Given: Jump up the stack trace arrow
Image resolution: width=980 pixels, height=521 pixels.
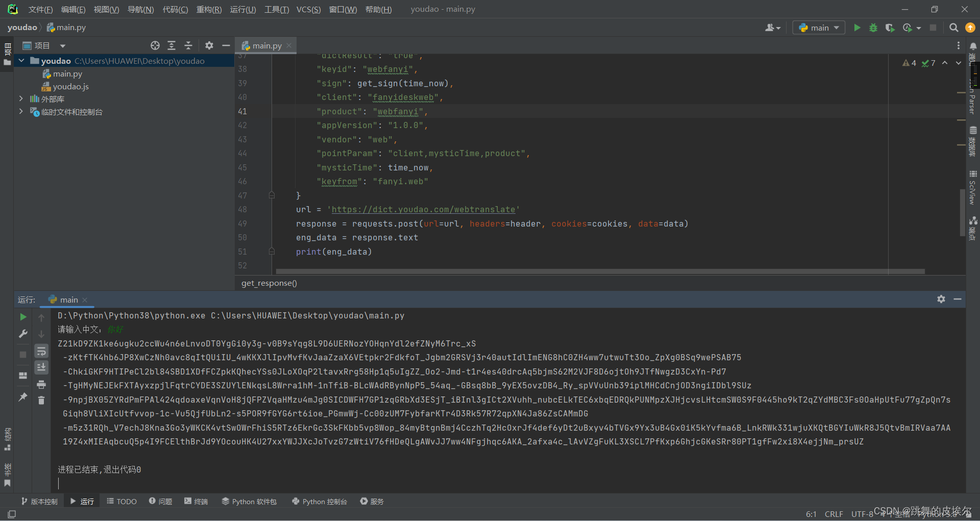Looking at the screenshot, I should pos(41,317).
